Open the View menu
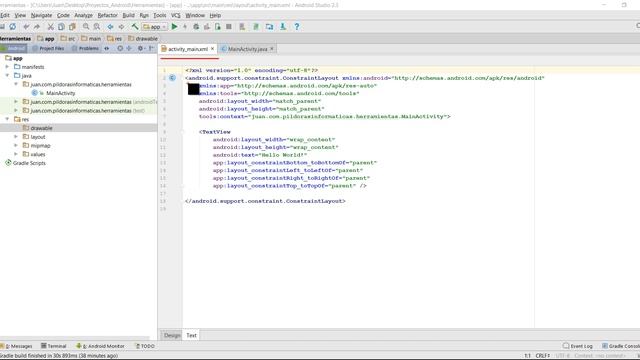Screen dimensions: 640x360 pyautogui.click(x=20, y=15)
